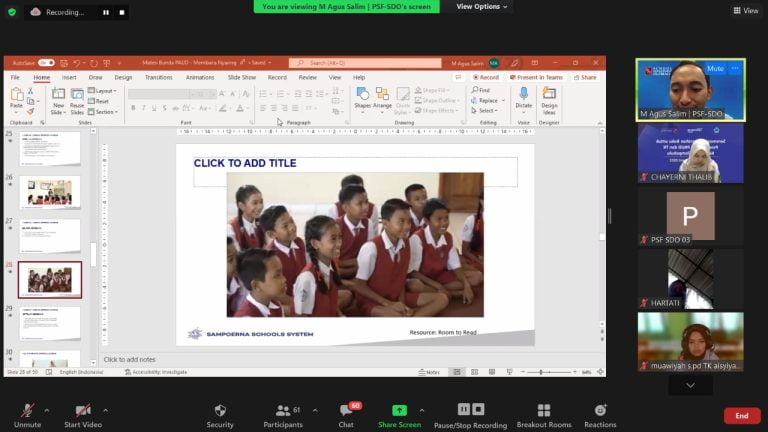
Task: Click the Zoom View layout button
Action: click(x=745, y=10)
